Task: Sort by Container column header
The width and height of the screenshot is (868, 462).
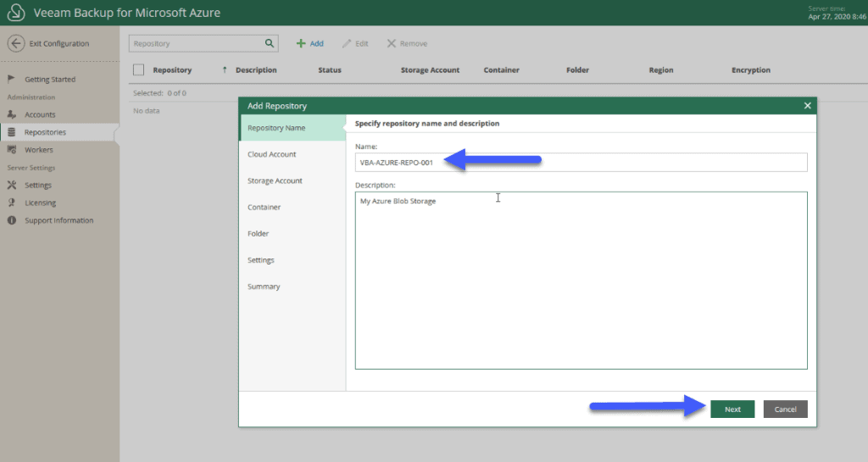Action: [501, 70]
